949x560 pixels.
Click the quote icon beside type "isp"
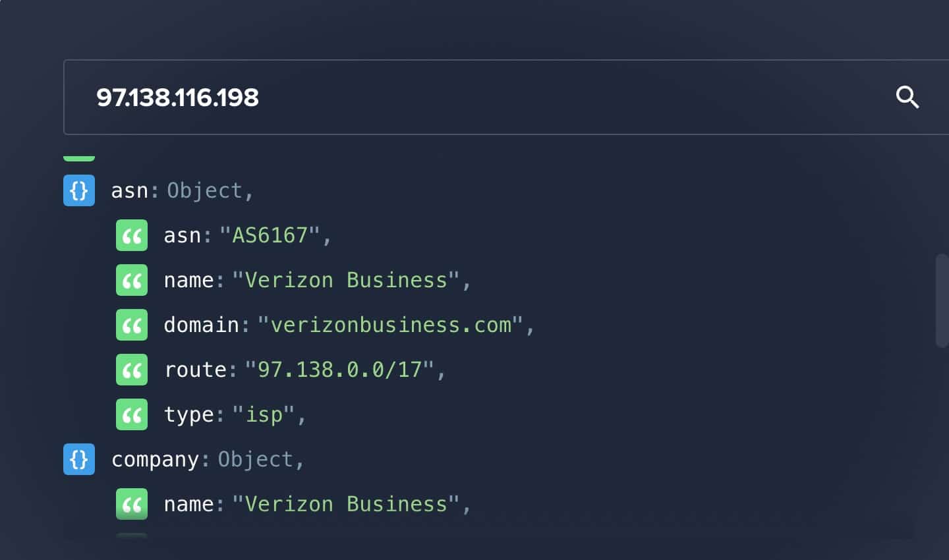click(x=132, y=414)
